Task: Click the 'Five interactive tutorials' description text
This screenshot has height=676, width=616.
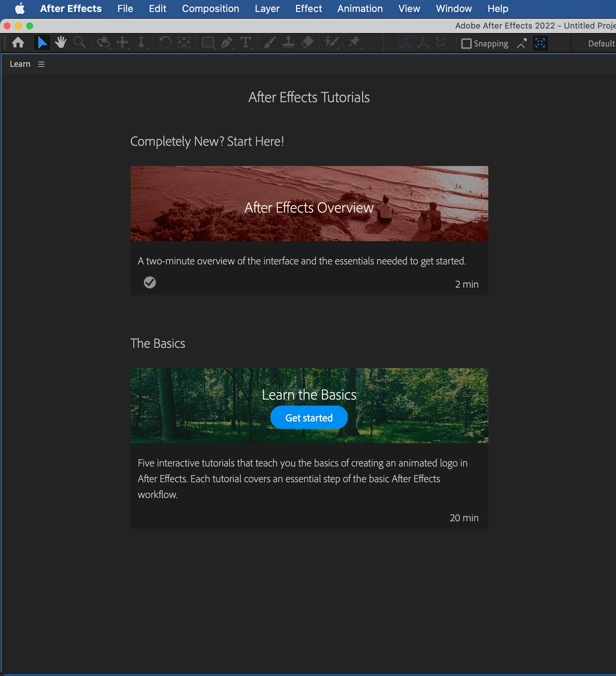Action: point(303,479)
